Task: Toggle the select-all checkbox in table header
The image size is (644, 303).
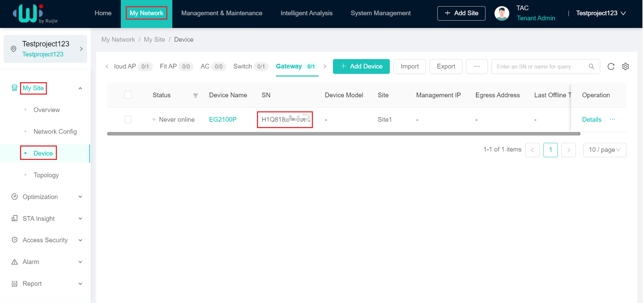Action: click(x=128, y=95)
